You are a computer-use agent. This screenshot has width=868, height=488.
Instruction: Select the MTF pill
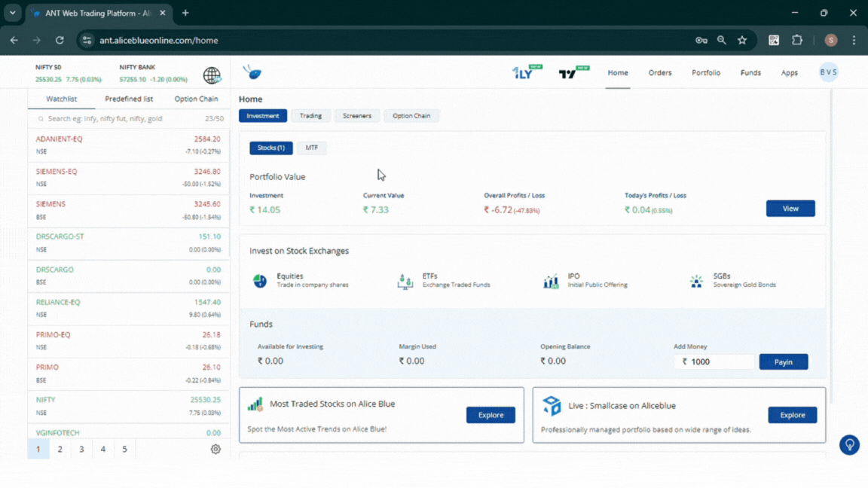[x=312, y=148]
